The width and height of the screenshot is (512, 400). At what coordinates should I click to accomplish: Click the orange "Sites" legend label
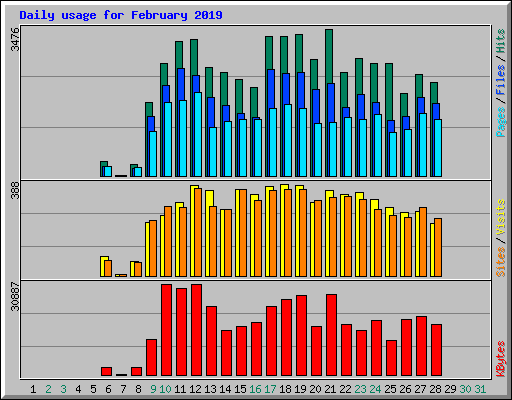point(501,262)
